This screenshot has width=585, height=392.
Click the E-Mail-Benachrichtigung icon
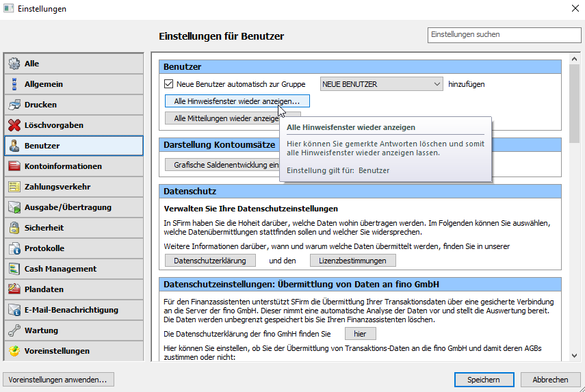coord(14,310)
